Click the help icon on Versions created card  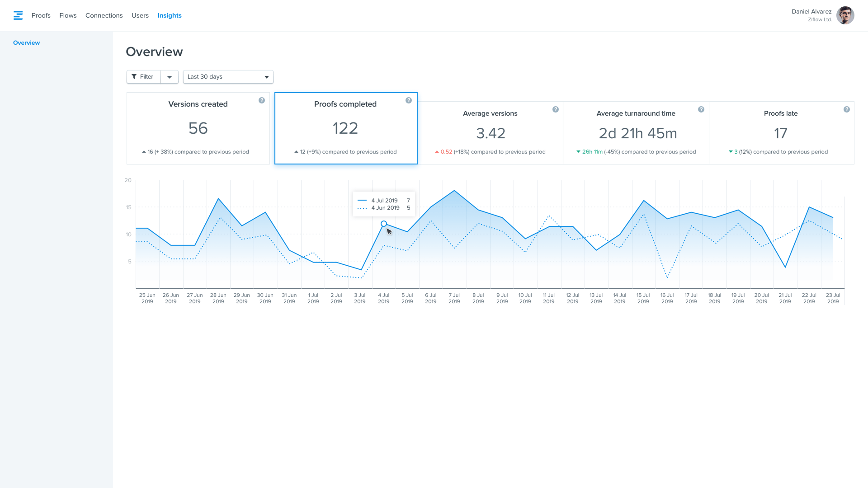click(261, 100)
